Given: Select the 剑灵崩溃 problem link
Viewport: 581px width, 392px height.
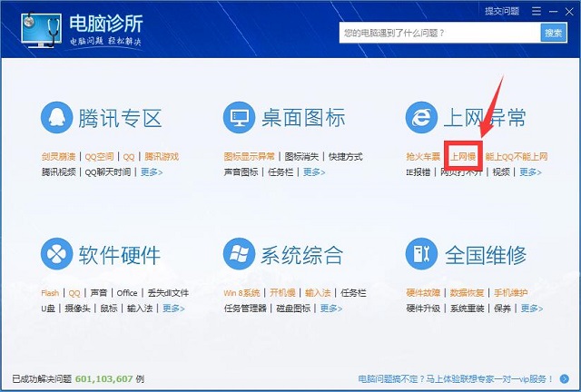Looking at the screenshot, I should point(58,157).
